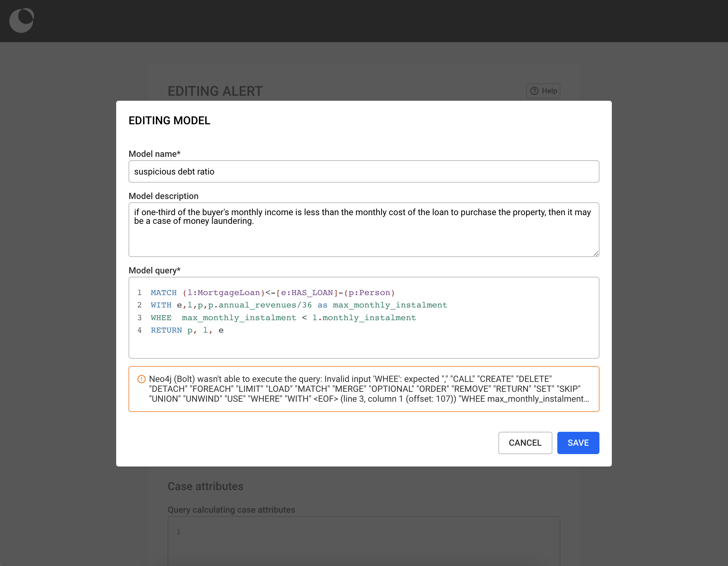Click the resize grip of the description textarea

click(x=596, y=254)
